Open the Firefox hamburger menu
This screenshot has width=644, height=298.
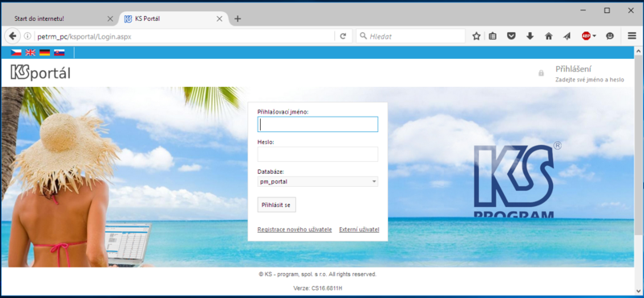tap(632, 36)
